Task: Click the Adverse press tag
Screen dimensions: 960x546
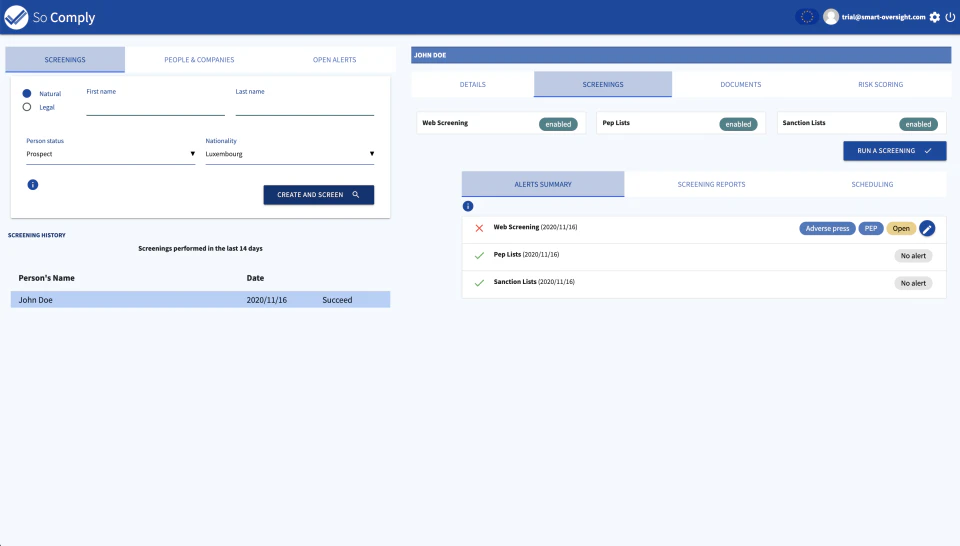Action: (x=827, y=228)
